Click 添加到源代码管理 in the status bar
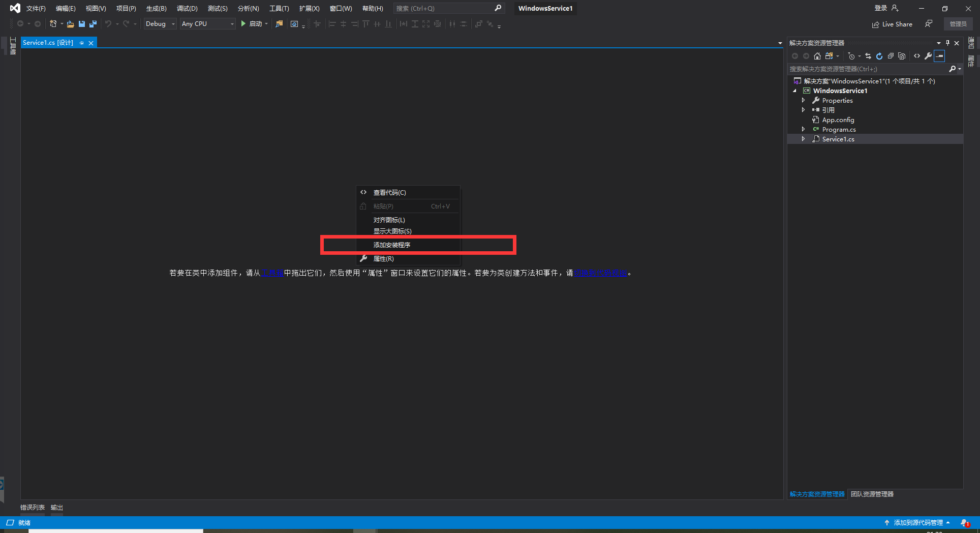Viewport: 980px width, 533px height. [x=918, y=522]
